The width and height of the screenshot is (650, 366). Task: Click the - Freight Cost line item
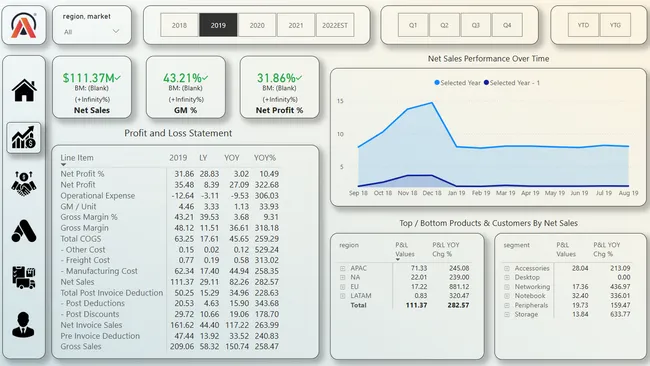(85, 260)
